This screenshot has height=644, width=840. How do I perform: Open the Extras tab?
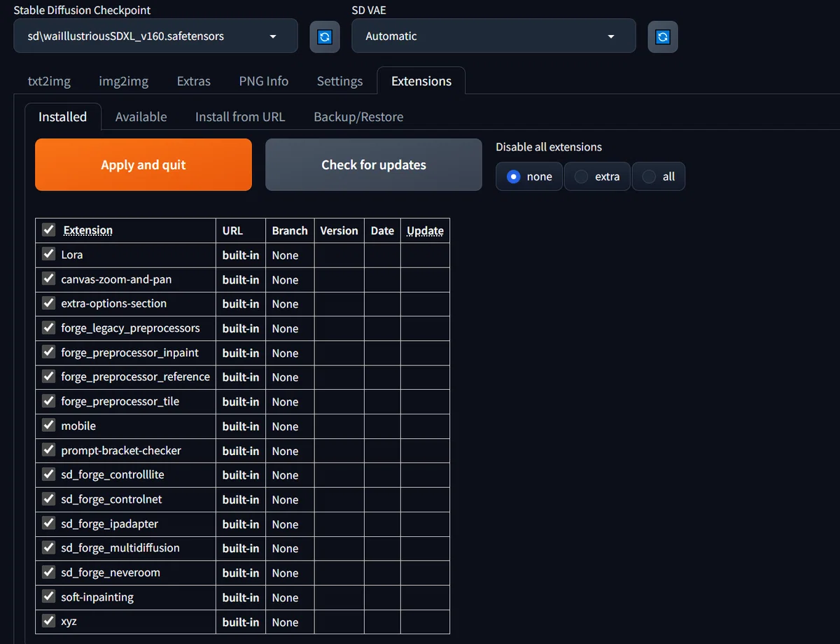click(x=194, y=81)
